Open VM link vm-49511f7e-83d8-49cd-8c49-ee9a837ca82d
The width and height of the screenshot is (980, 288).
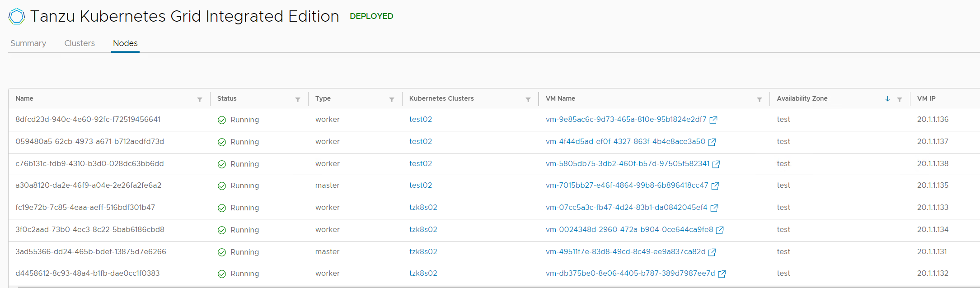tap(625, 251)
